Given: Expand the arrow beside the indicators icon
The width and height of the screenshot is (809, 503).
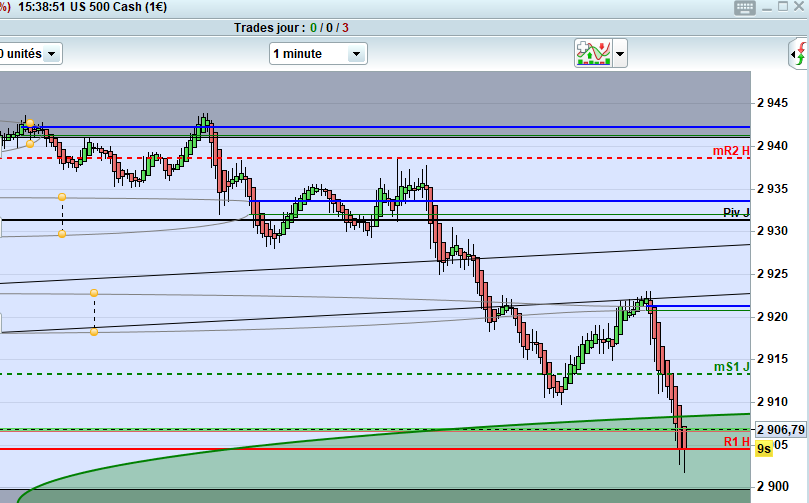Looking at the screenshot, I should click(620, 54).
